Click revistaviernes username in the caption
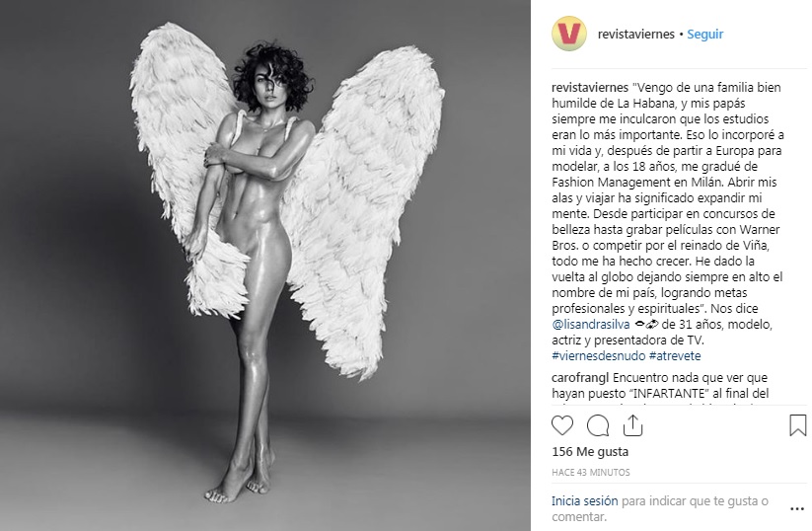This screenshot has width=812, height=531. tap(590, 88)
